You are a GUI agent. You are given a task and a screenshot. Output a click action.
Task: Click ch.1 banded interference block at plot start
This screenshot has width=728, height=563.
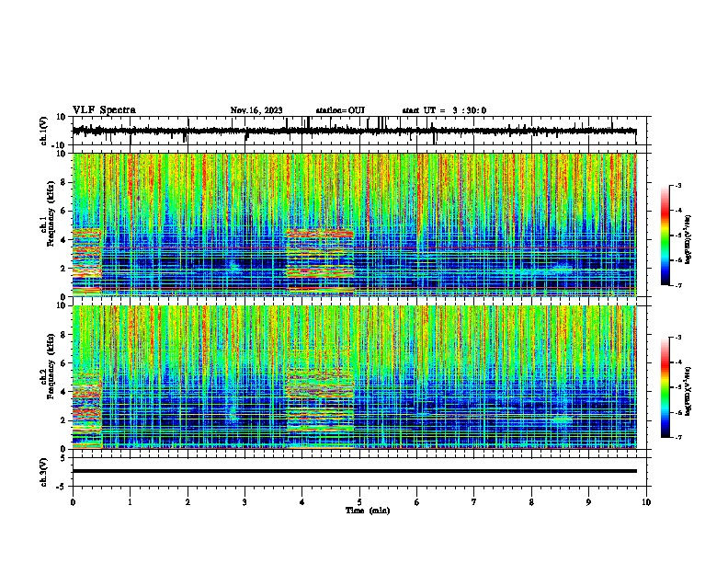point(86,261)
